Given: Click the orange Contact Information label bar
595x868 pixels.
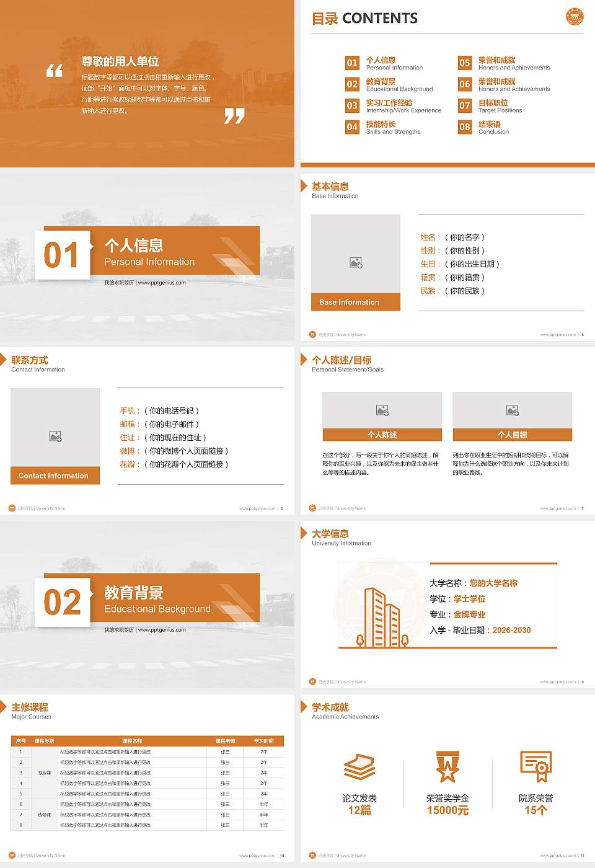Looking at the screenshot, I should pos(55,476).
